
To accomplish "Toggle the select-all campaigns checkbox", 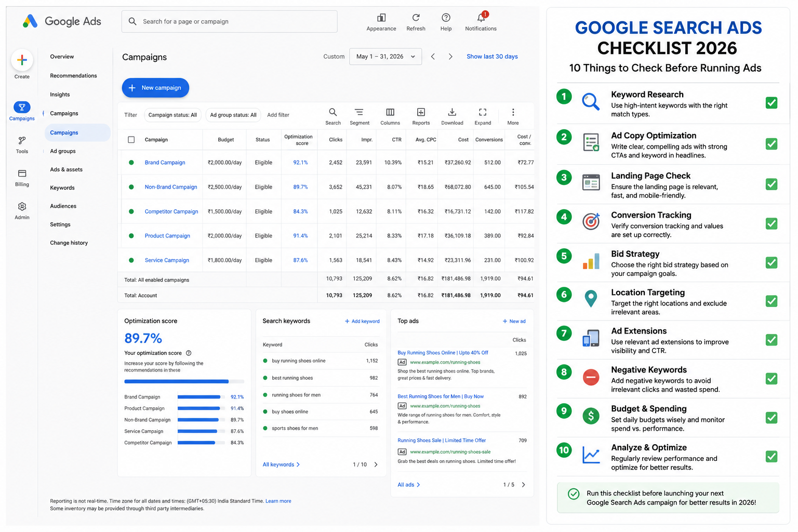I will (x=131, y=140).
